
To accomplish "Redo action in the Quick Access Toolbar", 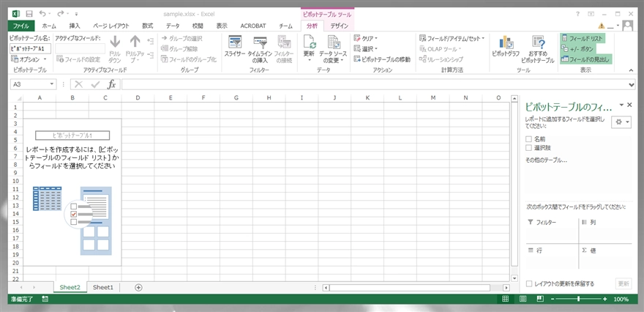I will (x=60, y=14).
